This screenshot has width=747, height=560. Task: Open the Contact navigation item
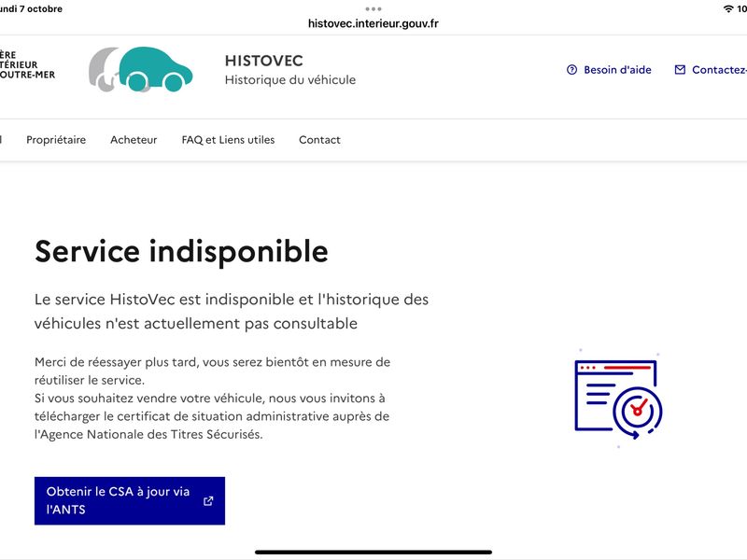pos(319,140)
